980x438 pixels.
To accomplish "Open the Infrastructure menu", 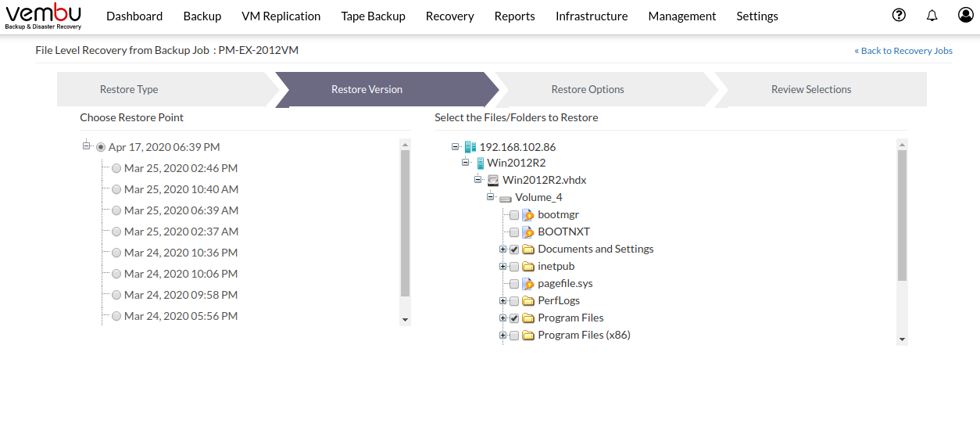I will click(592, 16).
